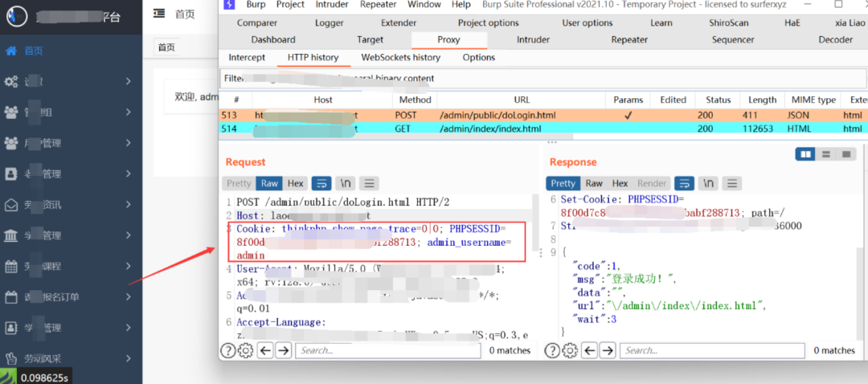Open help icon in Request search bar
Screen dimensions: 868x384
(x=227, y=350)
